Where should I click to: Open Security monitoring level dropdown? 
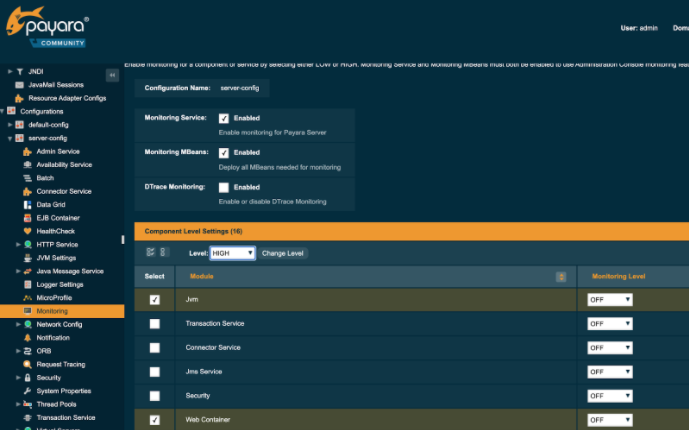pos(610,396)
